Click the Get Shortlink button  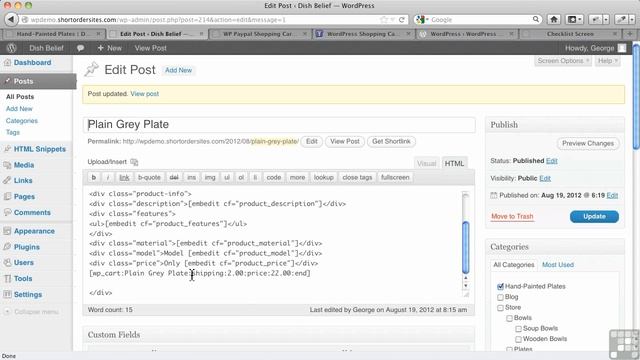(x=391, y=141)
